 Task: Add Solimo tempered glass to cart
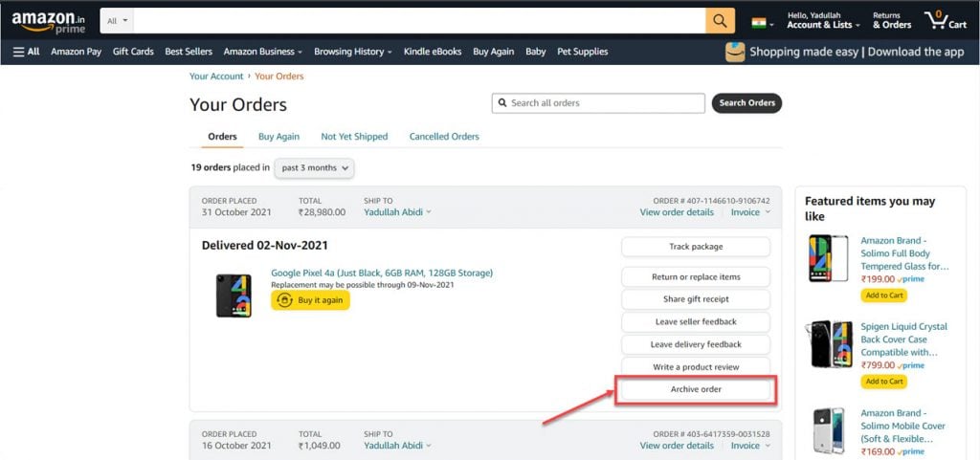(883, 296)
